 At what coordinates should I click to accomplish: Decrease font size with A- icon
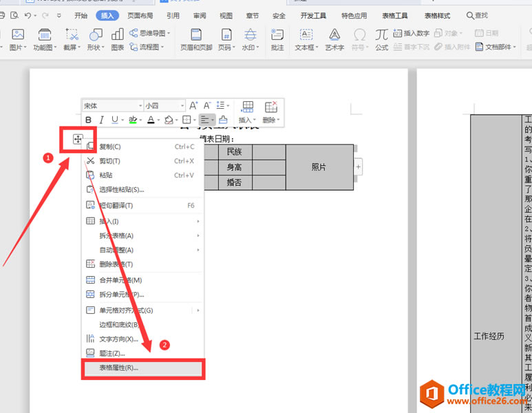point(207,105)
